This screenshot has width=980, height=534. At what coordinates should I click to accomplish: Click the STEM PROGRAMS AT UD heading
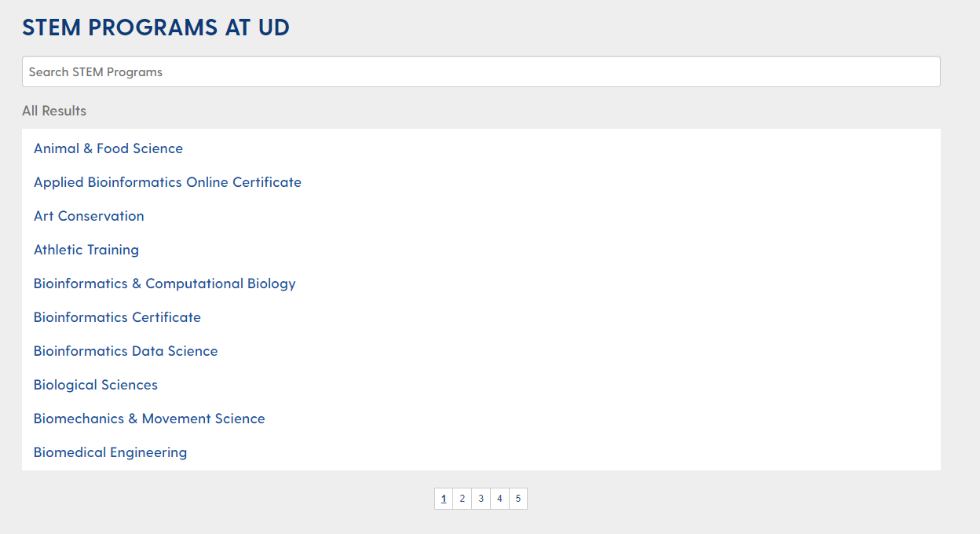155,27
